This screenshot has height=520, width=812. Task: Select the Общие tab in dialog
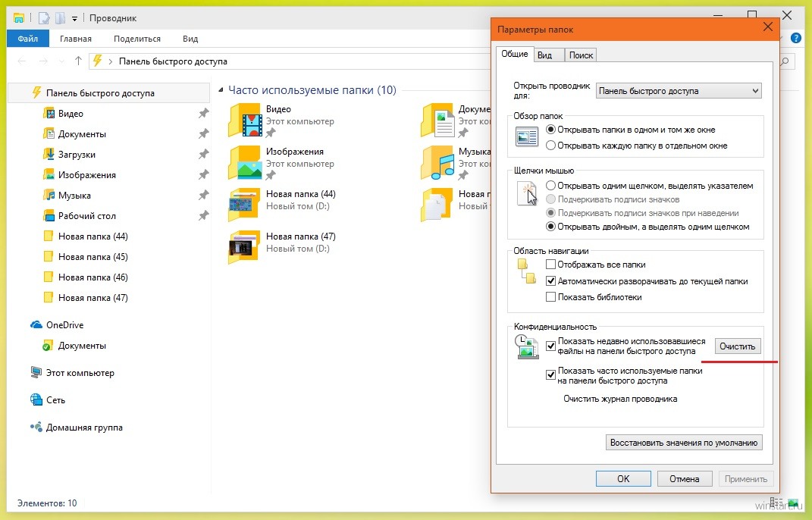(x=515, y=54)
